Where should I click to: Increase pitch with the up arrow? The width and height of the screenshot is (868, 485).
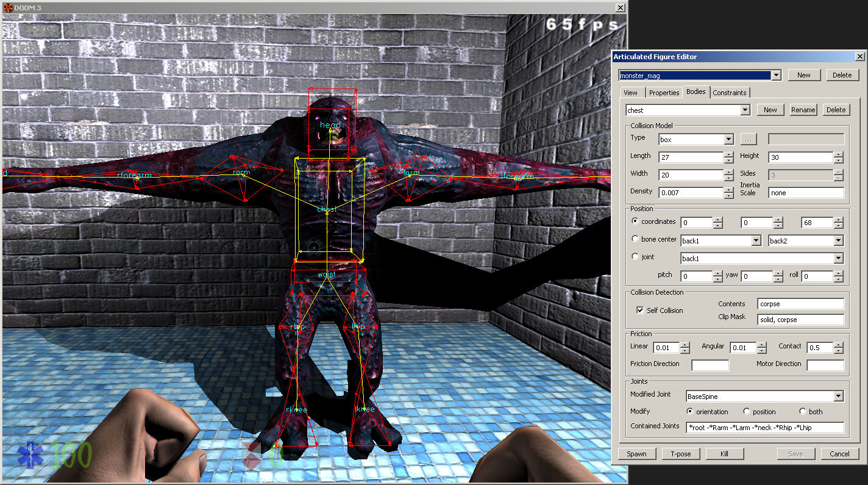coord(717,274)
